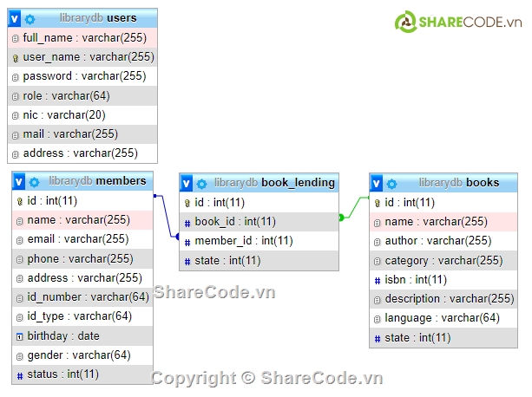Hide books table columns via V toggle
Image resolution: width=532 pixels, height=397 pixels.
[377, 183]
